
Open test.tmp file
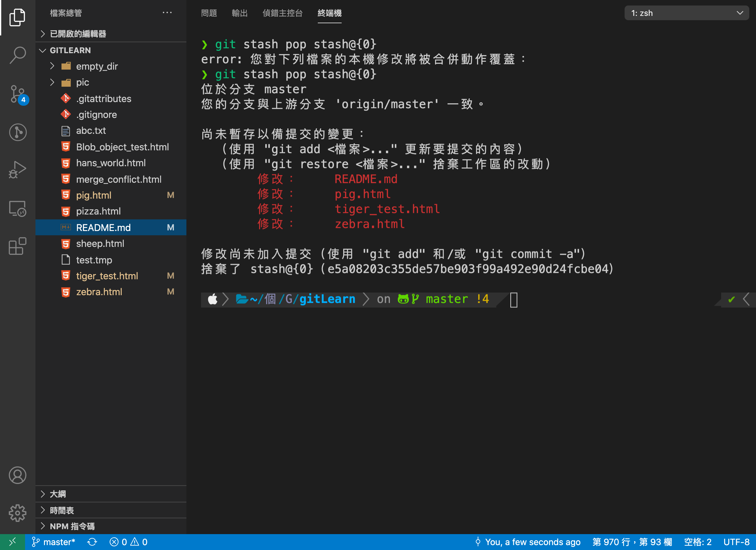coord(111,260)
